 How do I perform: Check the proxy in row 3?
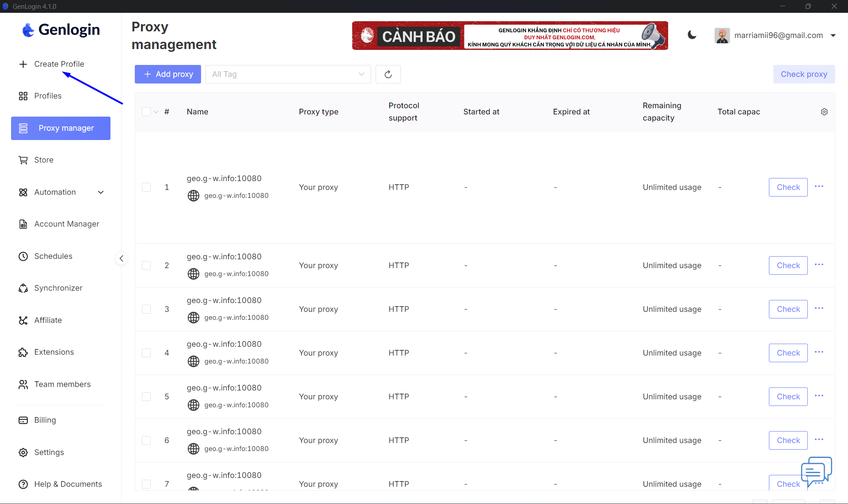click(788, 309)
